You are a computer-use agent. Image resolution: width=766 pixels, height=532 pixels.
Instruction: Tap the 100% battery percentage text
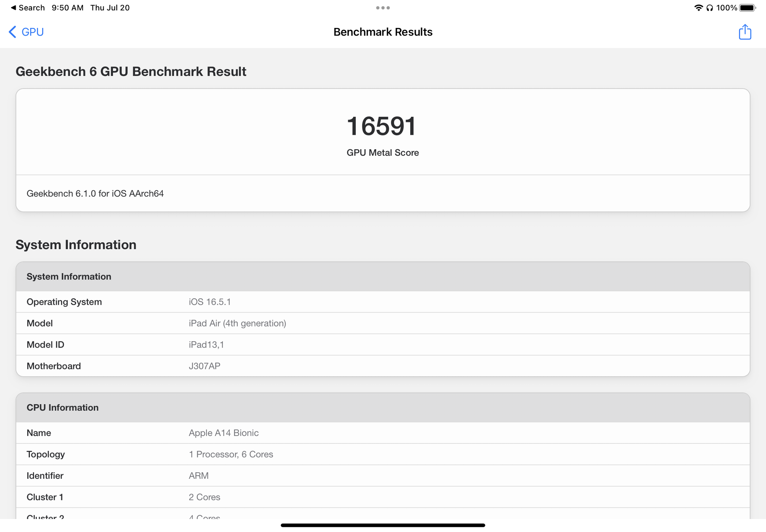727,8
